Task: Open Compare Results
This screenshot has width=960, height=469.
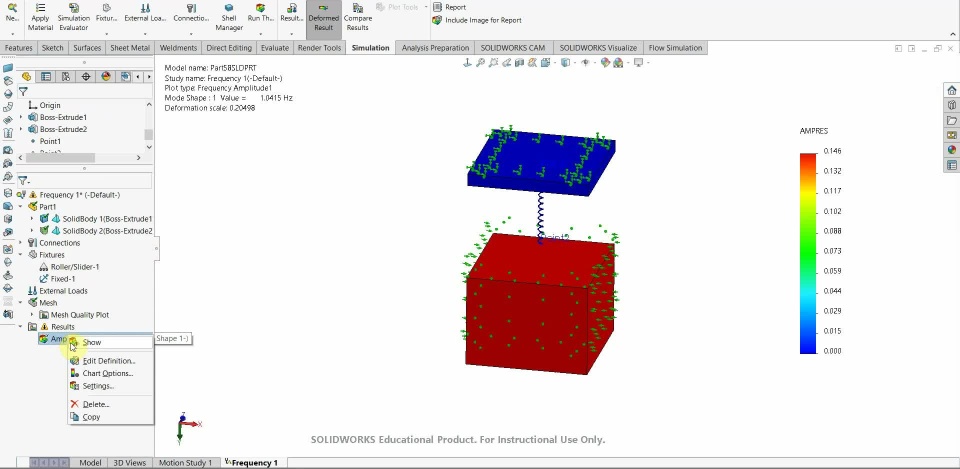Action: tap(358, 17)
